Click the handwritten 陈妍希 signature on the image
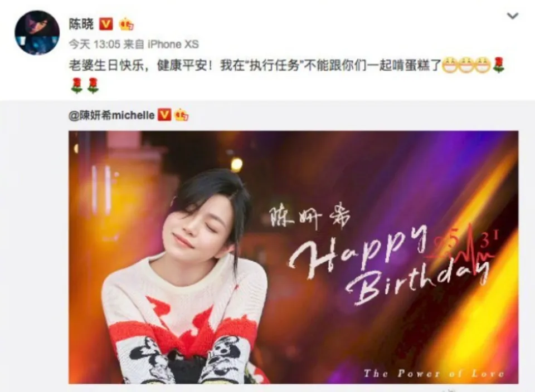535x392 pixels. (309, 218)
